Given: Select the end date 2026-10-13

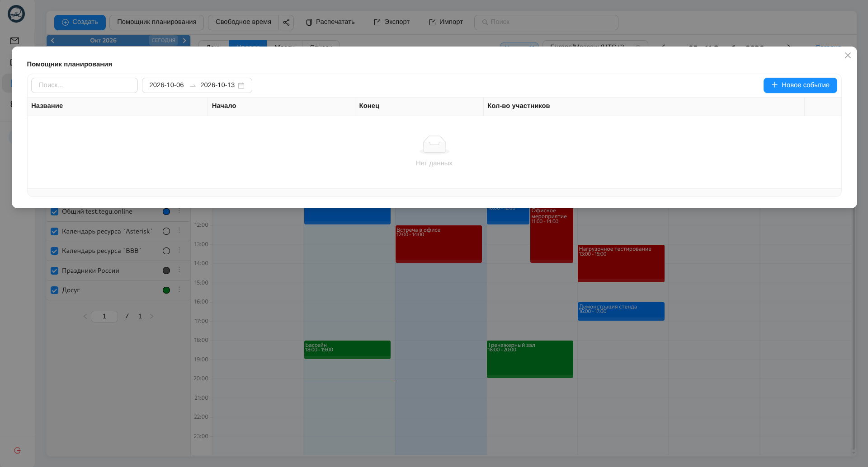Looking at the screenshot, I should tap(217, 85).
